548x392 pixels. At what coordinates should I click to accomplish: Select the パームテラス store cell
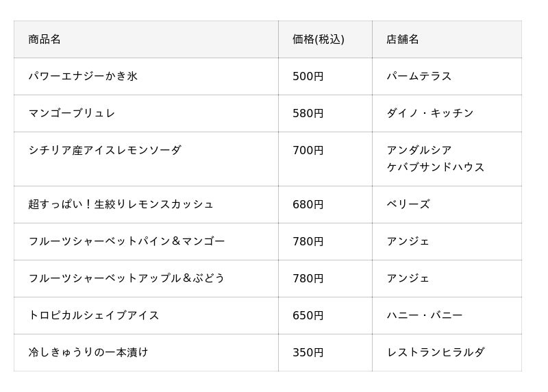(x=419, y=77)
